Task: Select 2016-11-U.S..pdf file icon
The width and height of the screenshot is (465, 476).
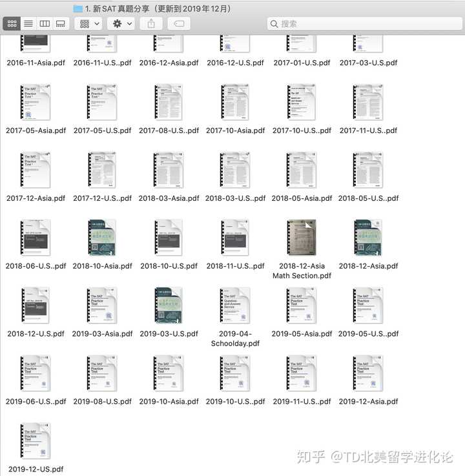Action: pos(102,43)
